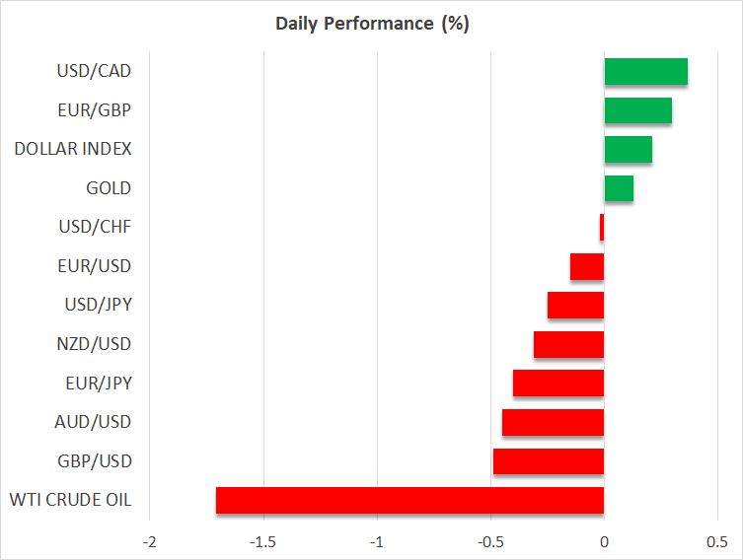Screen dimensions: 743x560
Task: Select the long WTI CRUDE OIL bar
Action: click(409, 500)
